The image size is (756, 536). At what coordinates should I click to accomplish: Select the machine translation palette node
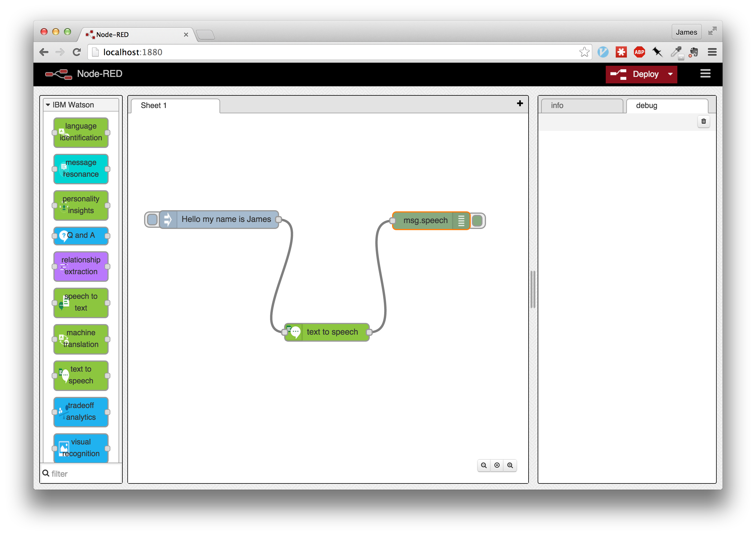point(81,339)
